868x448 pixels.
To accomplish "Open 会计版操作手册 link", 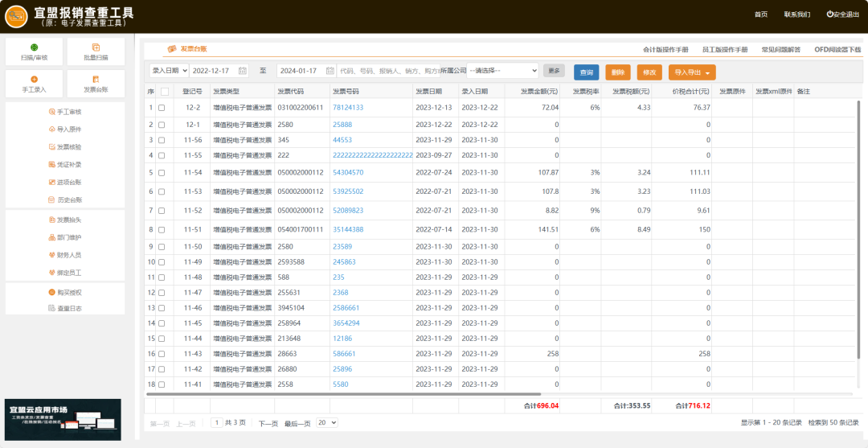I will pyautogui.click(x=666, y=50).
